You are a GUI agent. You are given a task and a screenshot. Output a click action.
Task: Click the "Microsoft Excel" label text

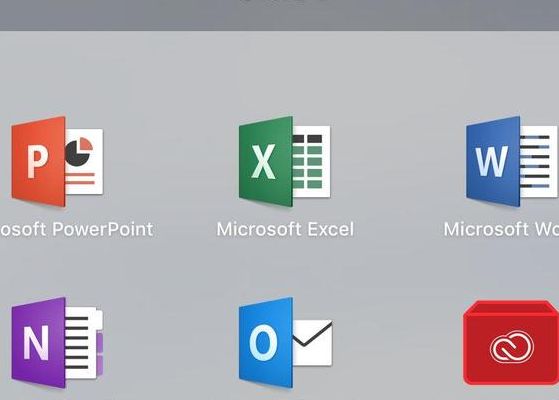coord(285,229)
